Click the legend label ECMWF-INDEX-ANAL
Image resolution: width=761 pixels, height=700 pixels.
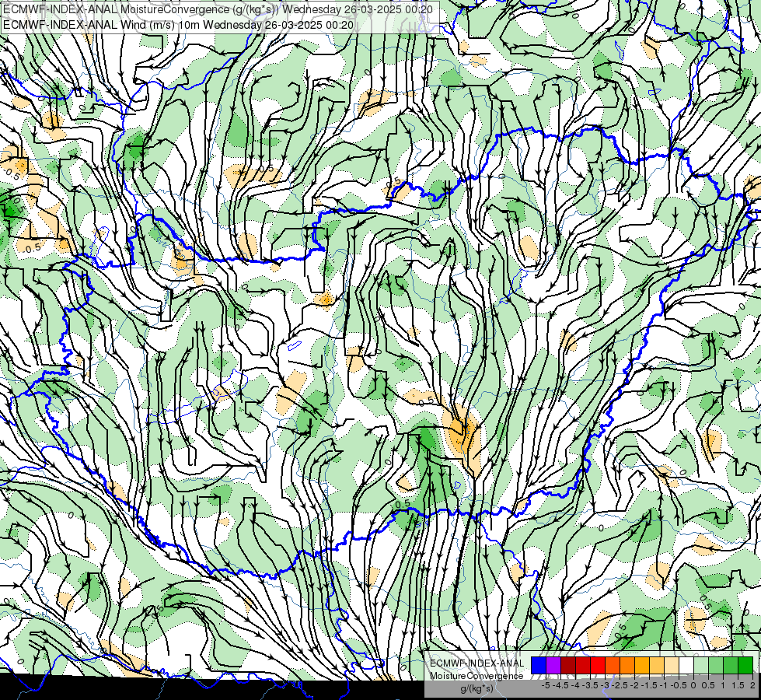(x=477, y=663)
